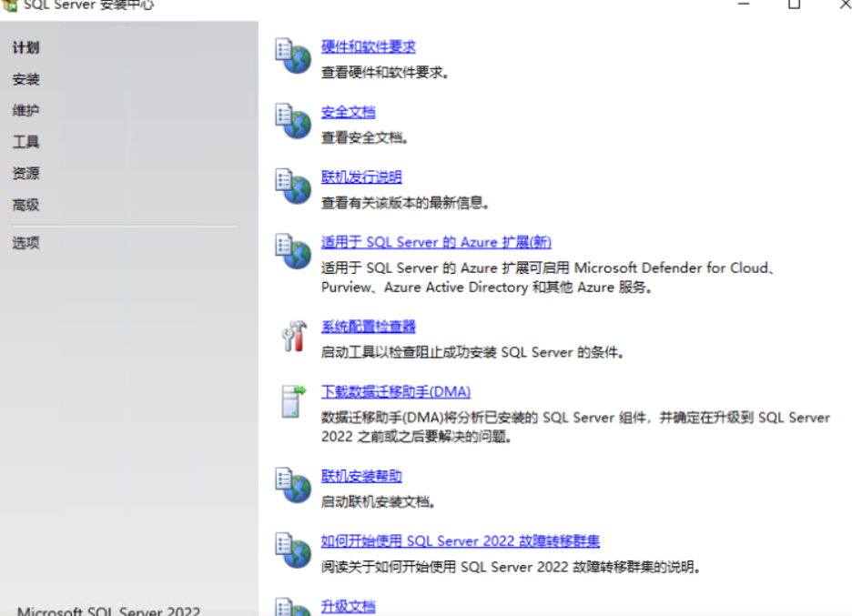Show the 资源 page
Screen dimensions: 852x616
[26, 174]
